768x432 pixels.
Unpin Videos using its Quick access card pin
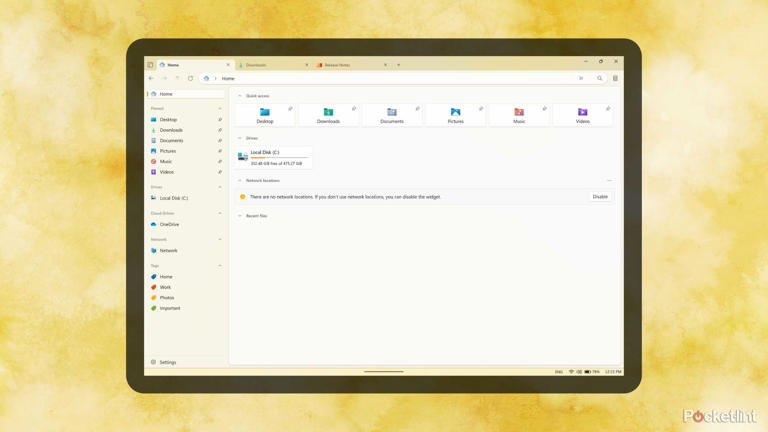pyautogui.click(x=608, y=109)
